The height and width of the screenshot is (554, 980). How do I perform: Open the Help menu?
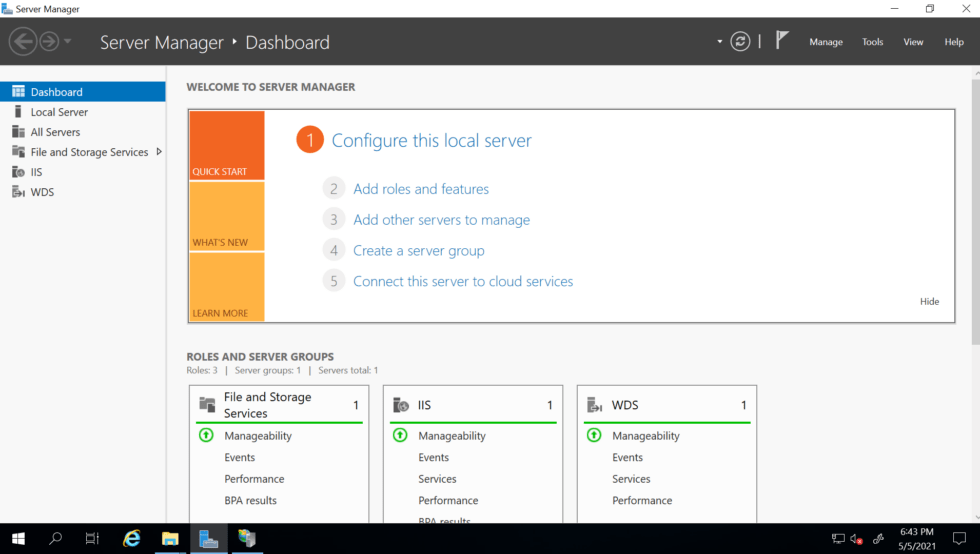954,42
